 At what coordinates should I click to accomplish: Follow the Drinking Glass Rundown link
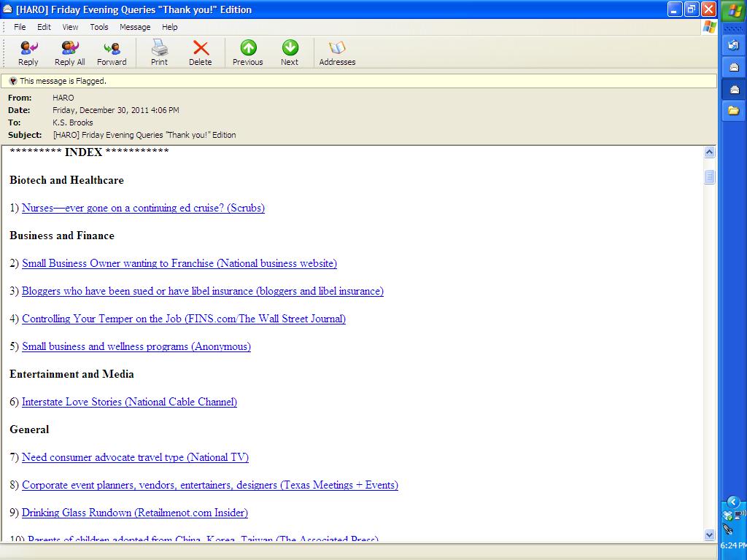[x=135, y=513]
